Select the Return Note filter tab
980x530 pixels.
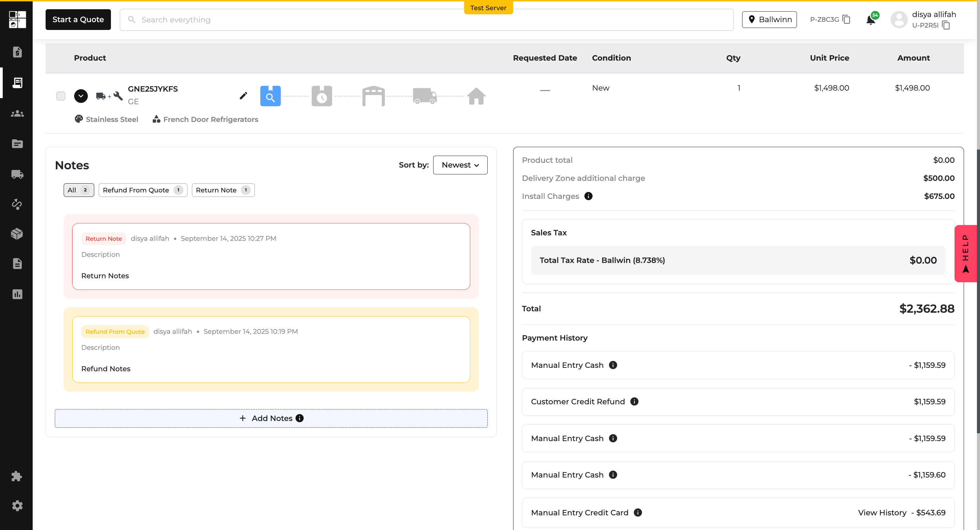(x=223, y=190)
